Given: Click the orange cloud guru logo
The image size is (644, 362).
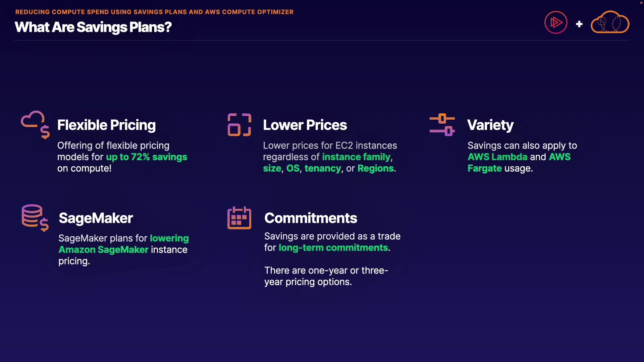Looking at the screenshot, I should (x=610, y=22).
